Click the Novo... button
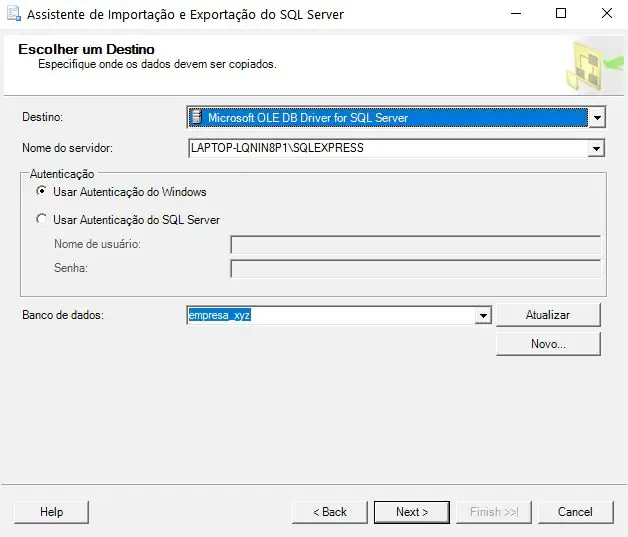This screenshot has height=537, width=628. [x=548, y=344]
